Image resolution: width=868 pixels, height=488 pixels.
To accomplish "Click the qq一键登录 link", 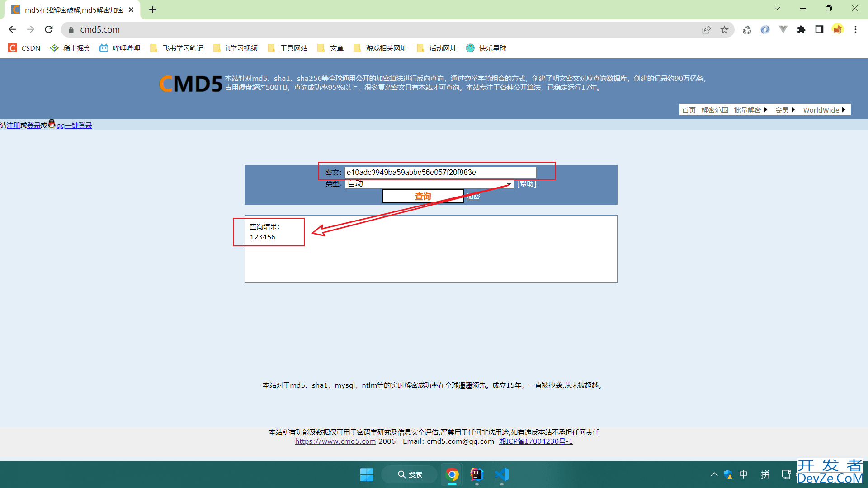I will point(74,126).
